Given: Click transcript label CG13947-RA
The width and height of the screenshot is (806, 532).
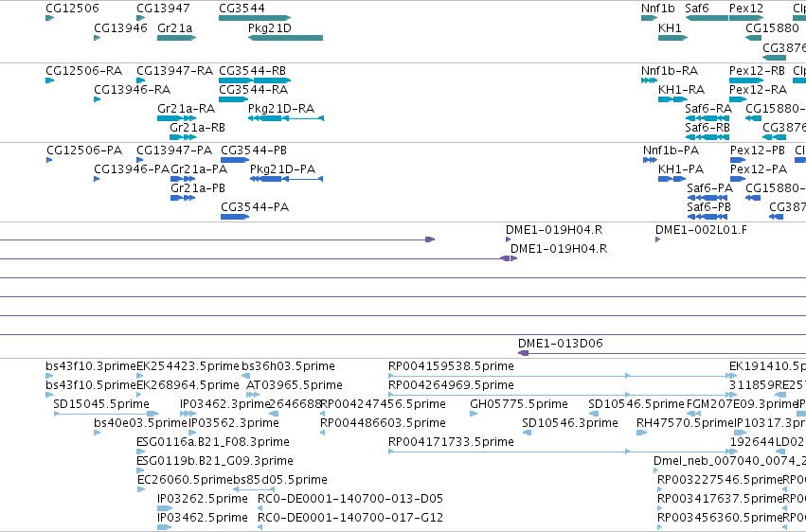Looking at the screenshot, I should [175, 70].
